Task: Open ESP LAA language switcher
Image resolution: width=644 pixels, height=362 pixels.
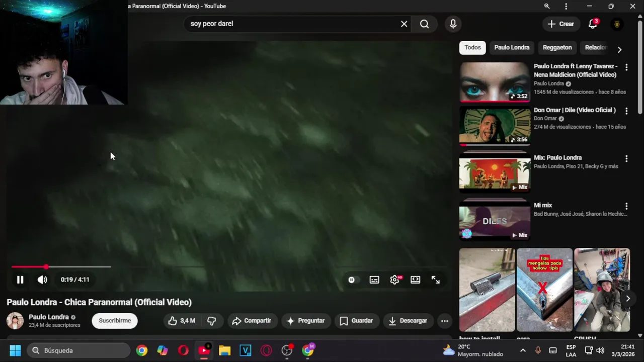Action: [571, 350]
